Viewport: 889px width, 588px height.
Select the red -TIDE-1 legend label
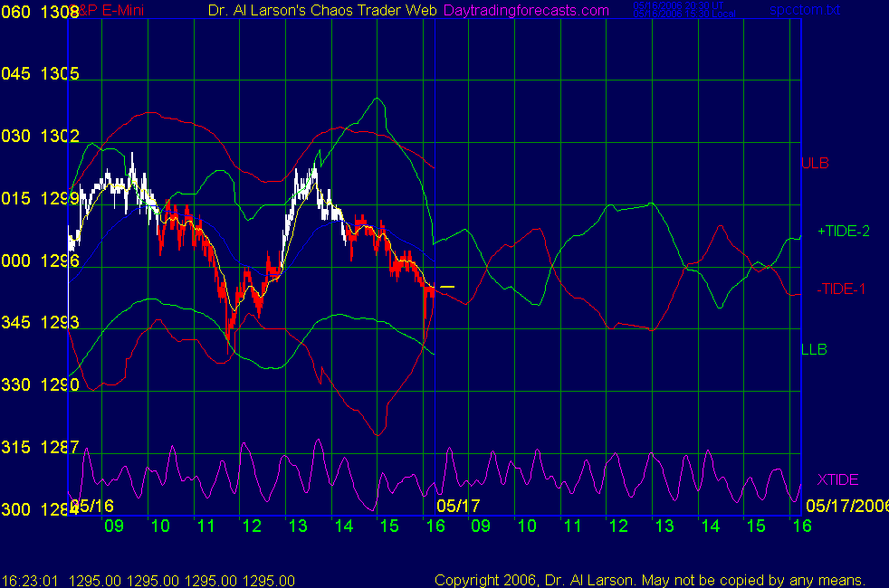click(x=841, y=289)
